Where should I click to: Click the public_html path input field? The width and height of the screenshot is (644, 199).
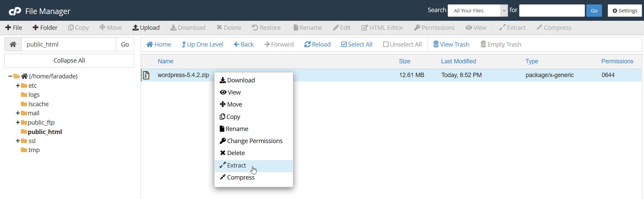tap(68, 44)
